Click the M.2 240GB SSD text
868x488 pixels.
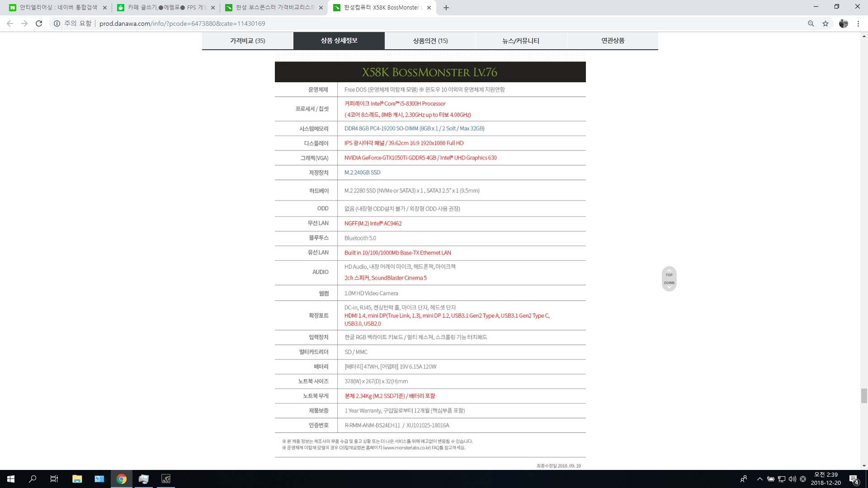(362, 173)
